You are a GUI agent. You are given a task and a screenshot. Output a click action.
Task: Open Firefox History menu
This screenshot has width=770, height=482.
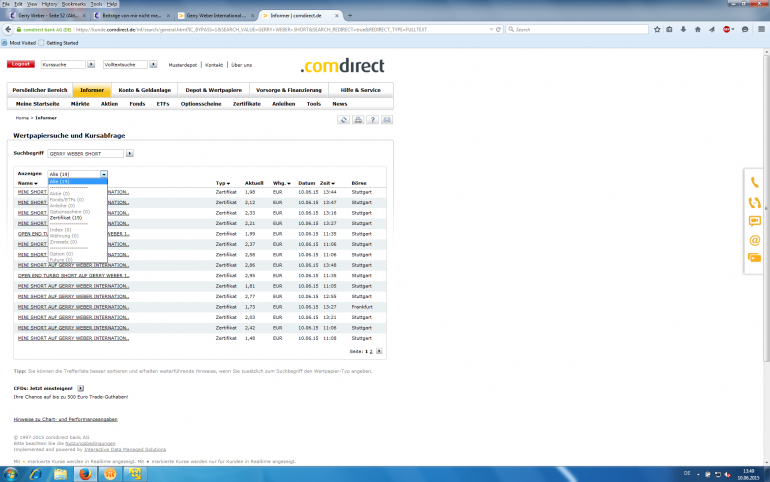(49, 4)
